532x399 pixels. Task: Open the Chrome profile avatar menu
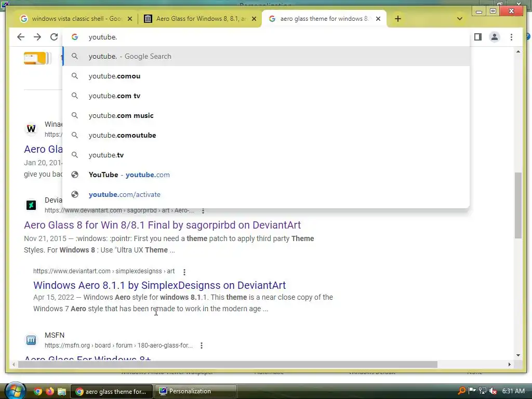[495, 37]
